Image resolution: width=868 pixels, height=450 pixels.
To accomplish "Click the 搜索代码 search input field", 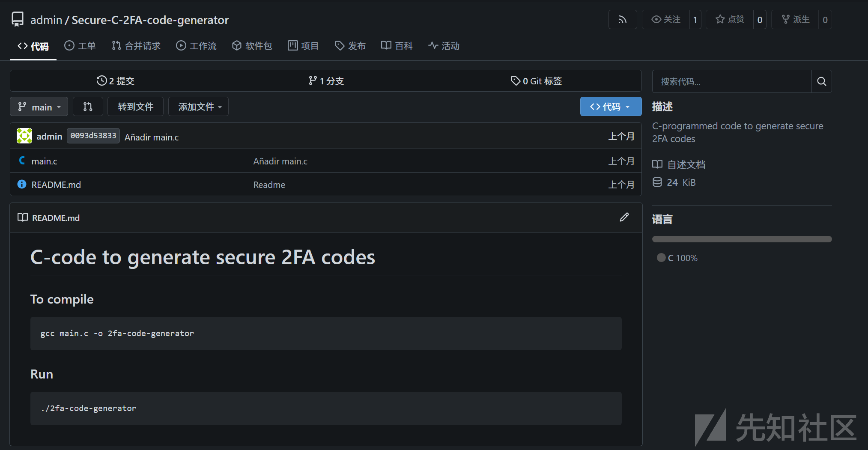I will (x=732, y=81).
